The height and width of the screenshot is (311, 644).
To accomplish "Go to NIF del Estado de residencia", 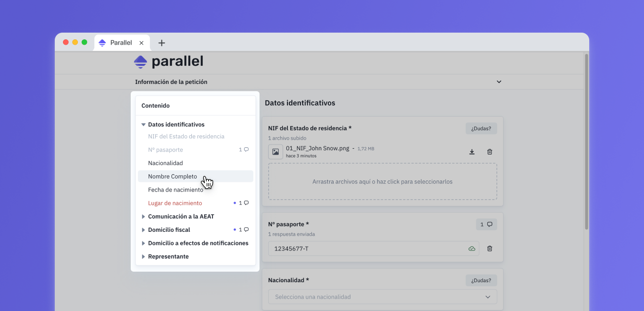I will click(186, 136).
